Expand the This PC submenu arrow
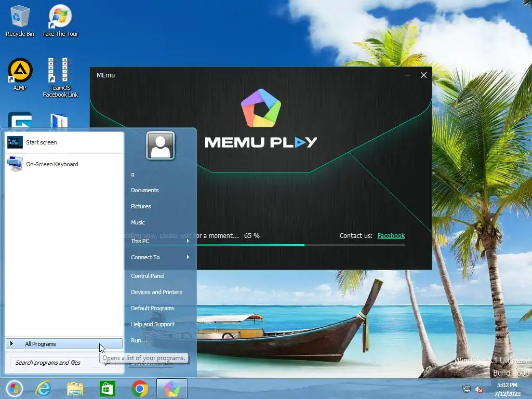This screenshot has width=532, height=399. tap(188, 241)
